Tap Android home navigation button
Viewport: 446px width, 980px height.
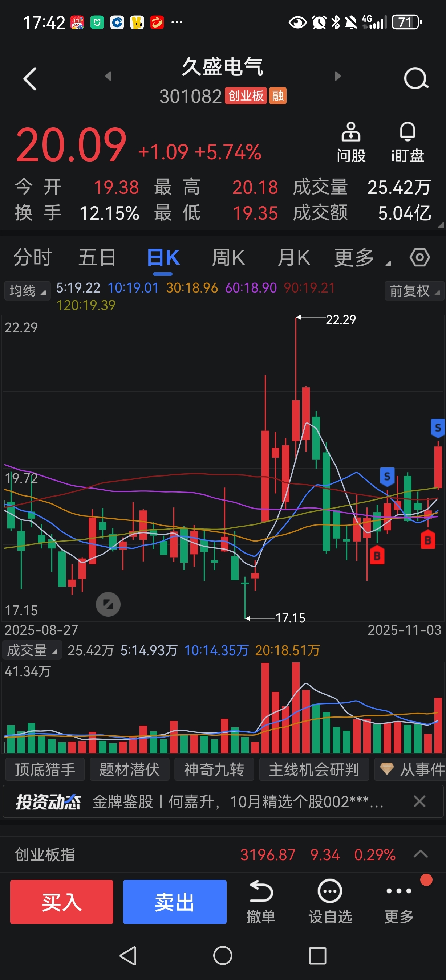(x=223, y=955)
